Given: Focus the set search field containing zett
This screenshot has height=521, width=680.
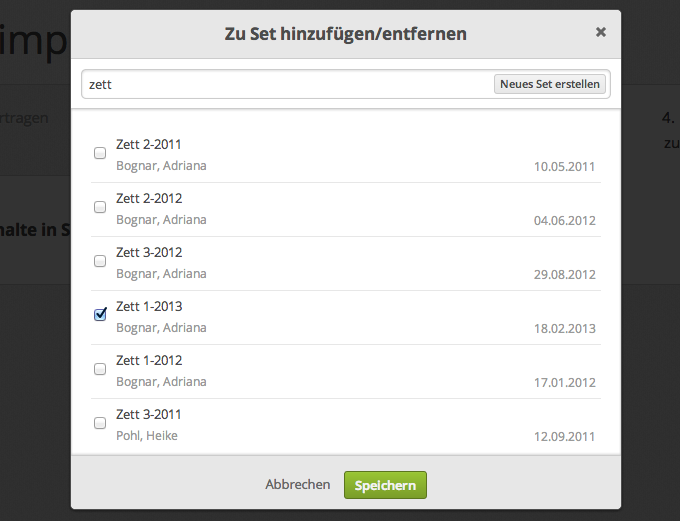Looking at the screenshot, I should click(x=285, y=84).
